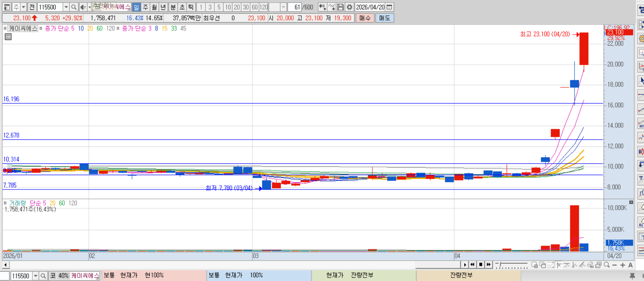Click the copy chart image icon in bottom toolbar

598,265
